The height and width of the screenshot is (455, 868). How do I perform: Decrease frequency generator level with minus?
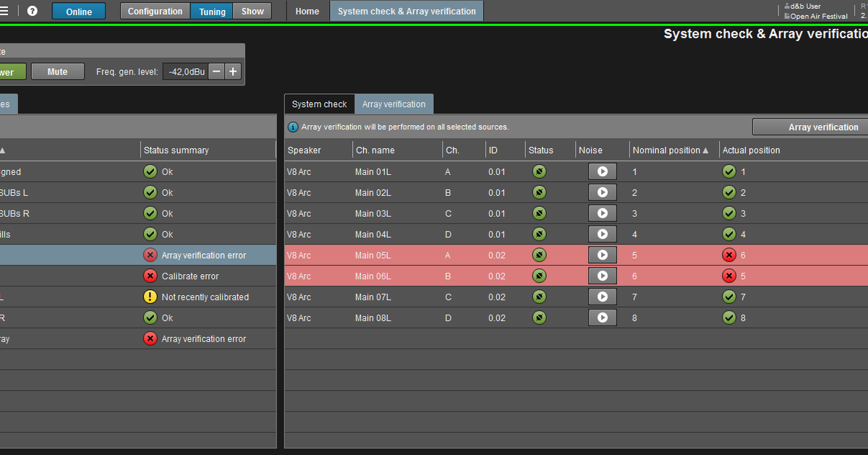click(216, 72)
